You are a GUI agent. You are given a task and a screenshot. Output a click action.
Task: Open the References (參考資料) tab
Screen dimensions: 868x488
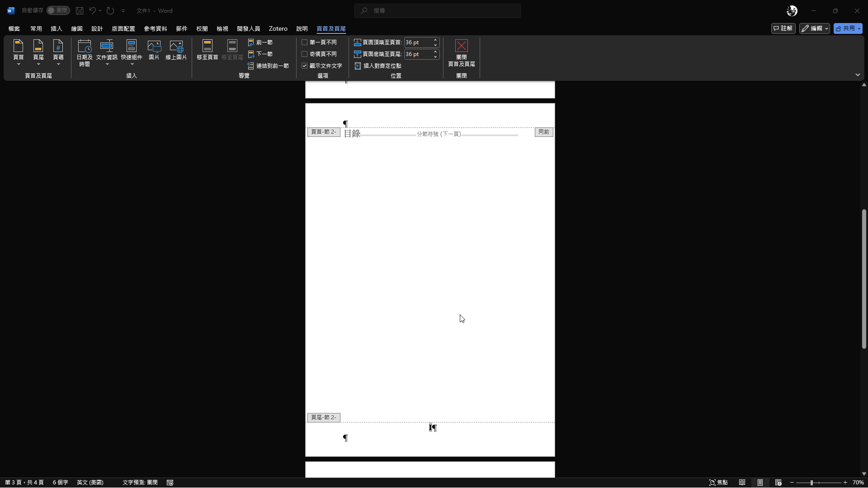pos(156,28)
